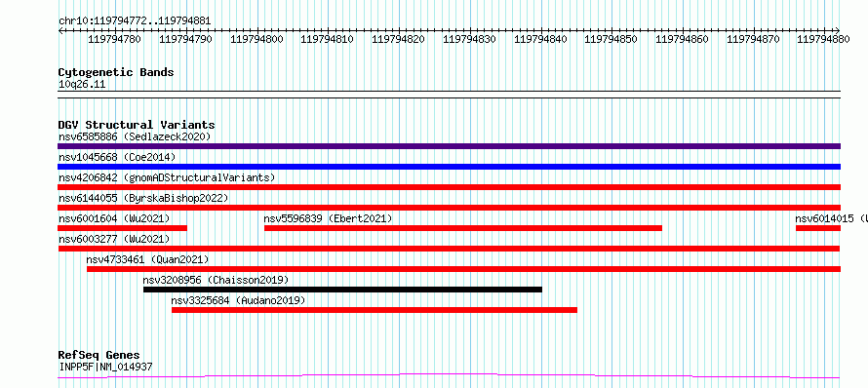Click ruler position 119794860
868x388 pixels.
pyautogui.click(x=683, y=39)
